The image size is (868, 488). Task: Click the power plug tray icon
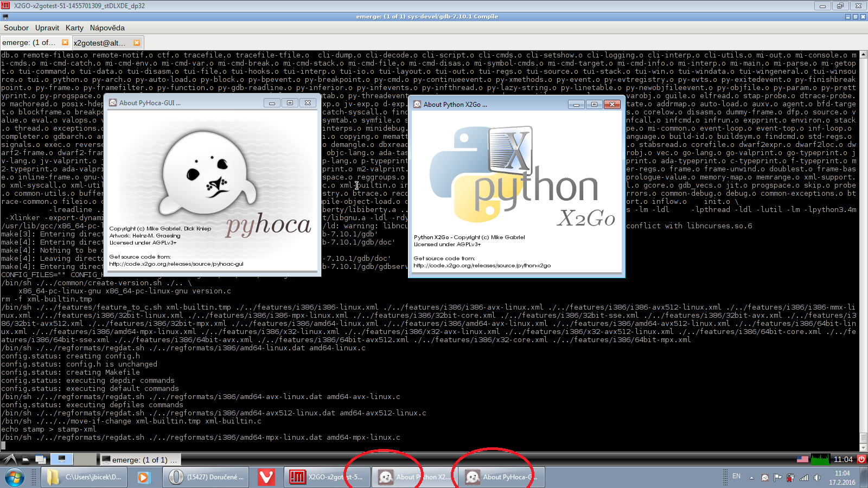pos(790,478)
